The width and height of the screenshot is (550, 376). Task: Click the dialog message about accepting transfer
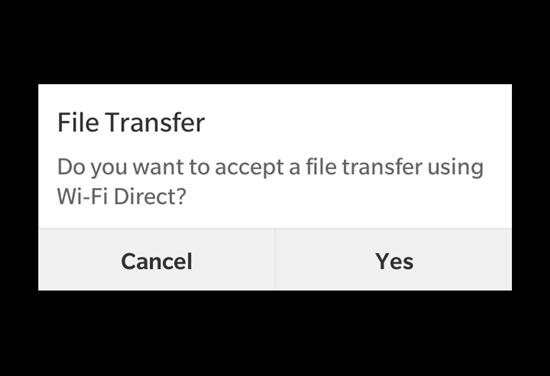pos(270,181)
